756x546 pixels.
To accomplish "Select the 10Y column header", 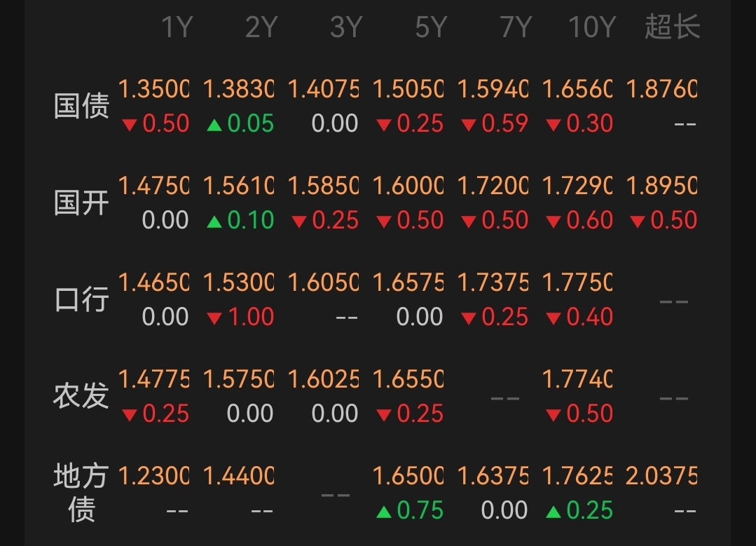I will 592,27.
